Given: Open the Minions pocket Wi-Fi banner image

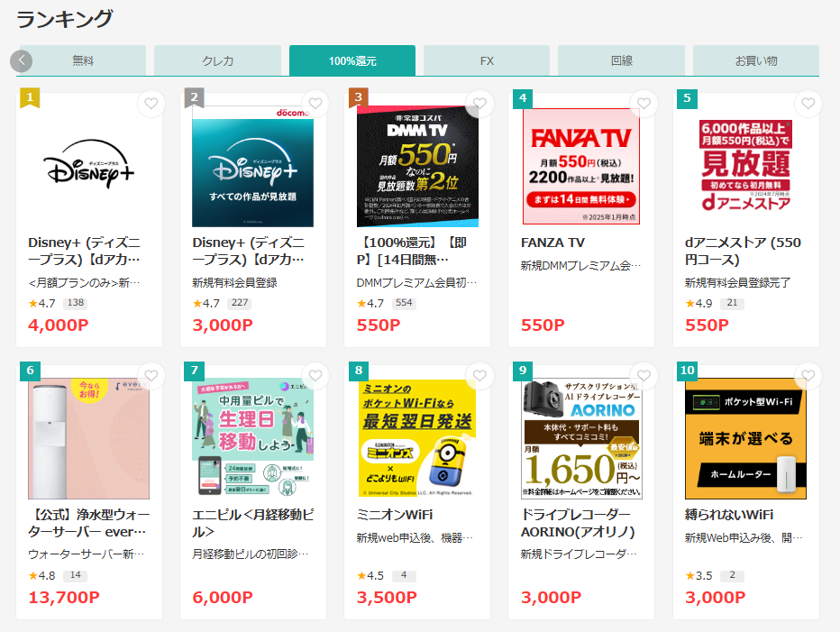Looking at the screenshot, I should (x=417, y=438).
